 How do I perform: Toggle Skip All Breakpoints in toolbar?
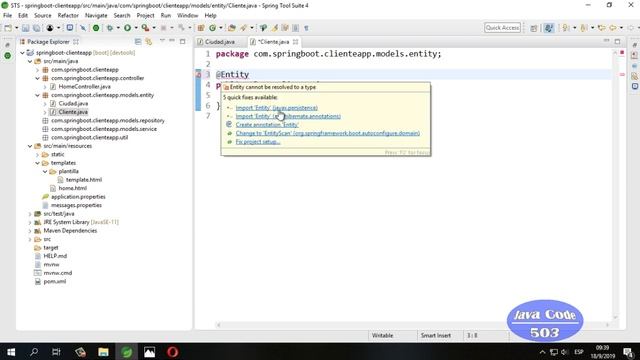coord(83,28)
